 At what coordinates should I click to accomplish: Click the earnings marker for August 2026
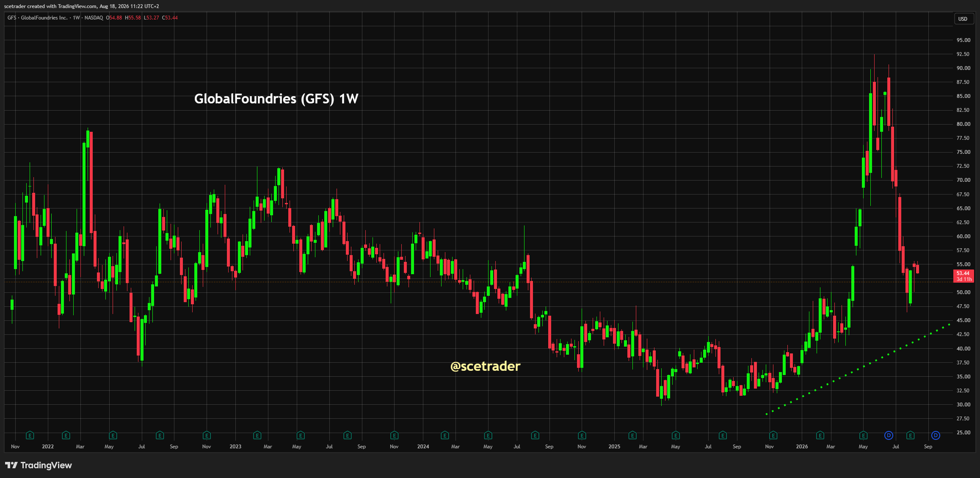(x=910, y=435)
